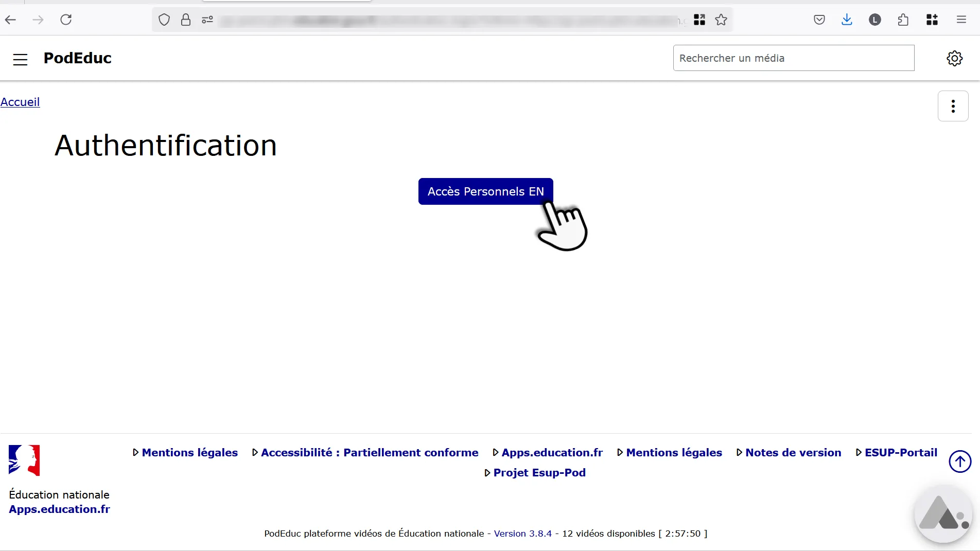This screenshot has width=980, height=551.
Task: Click the grid extension icon in the toolbar
Action: click(932, 20)
